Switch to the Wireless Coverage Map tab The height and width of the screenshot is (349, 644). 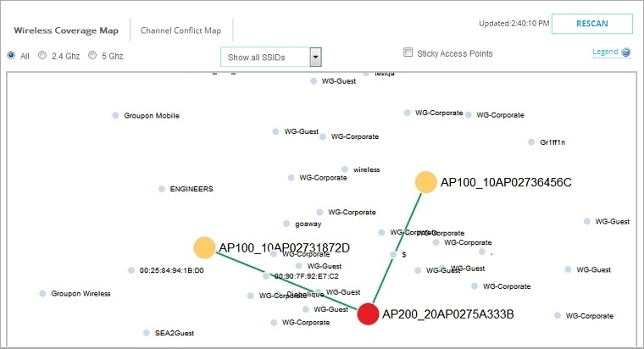pos(66,30)
